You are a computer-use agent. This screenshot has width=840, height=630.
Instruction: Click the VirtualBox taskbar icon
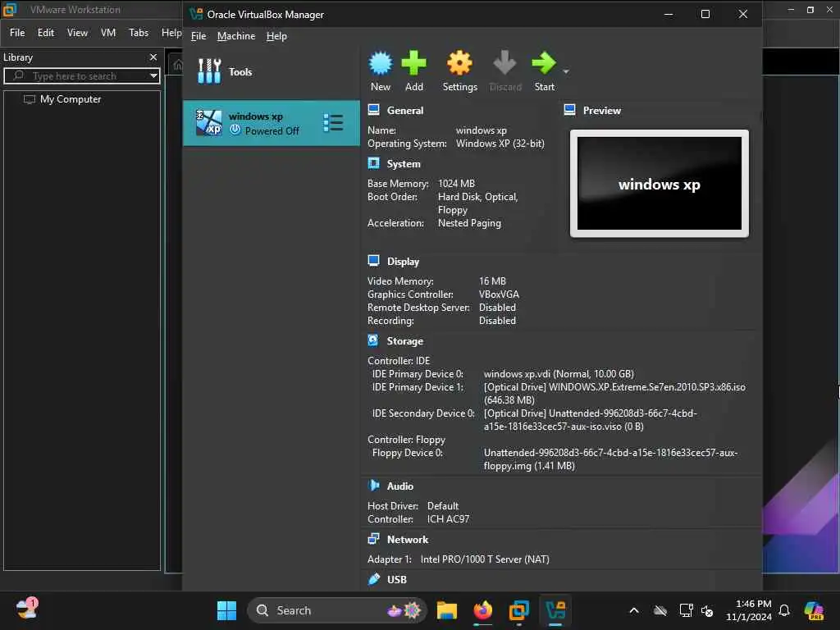coord(555,610)
